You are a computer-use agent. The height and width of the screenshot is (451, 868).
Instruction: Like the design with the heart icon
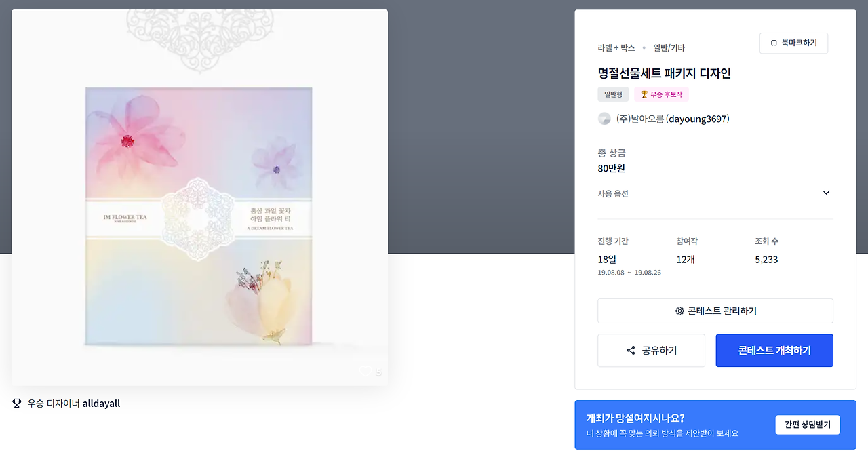tap(366, 372)
